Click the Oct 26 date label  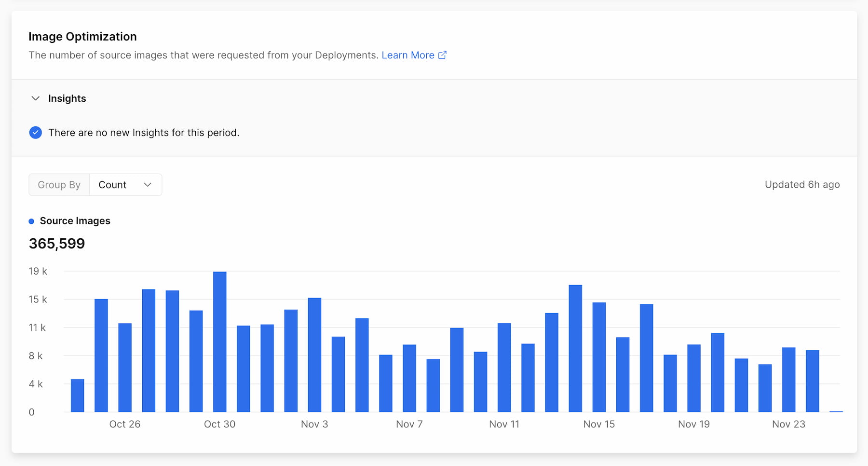coord(125,424)
